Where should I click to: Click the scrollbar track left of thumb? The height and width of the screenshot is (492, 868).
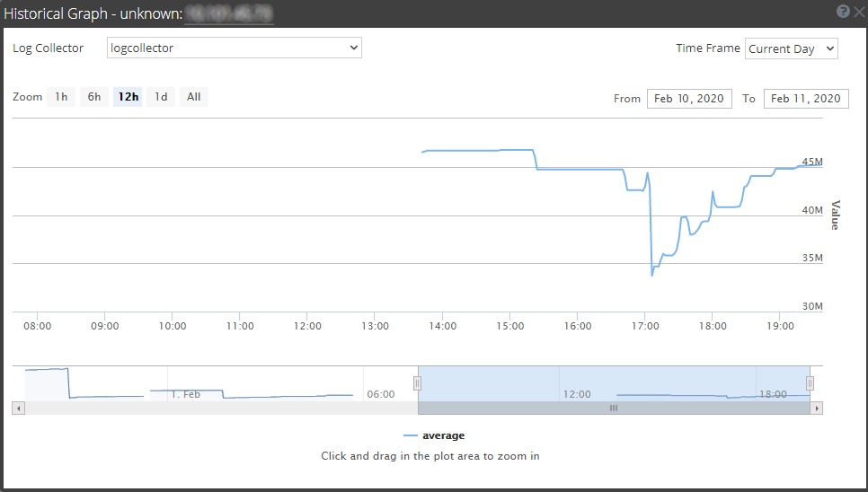221,409
